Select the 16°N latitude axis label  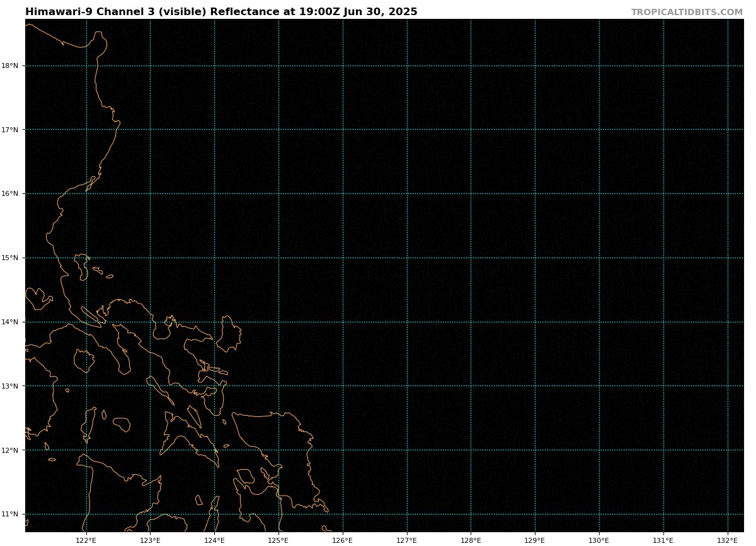pyautogui.click(x=10, y=194)
